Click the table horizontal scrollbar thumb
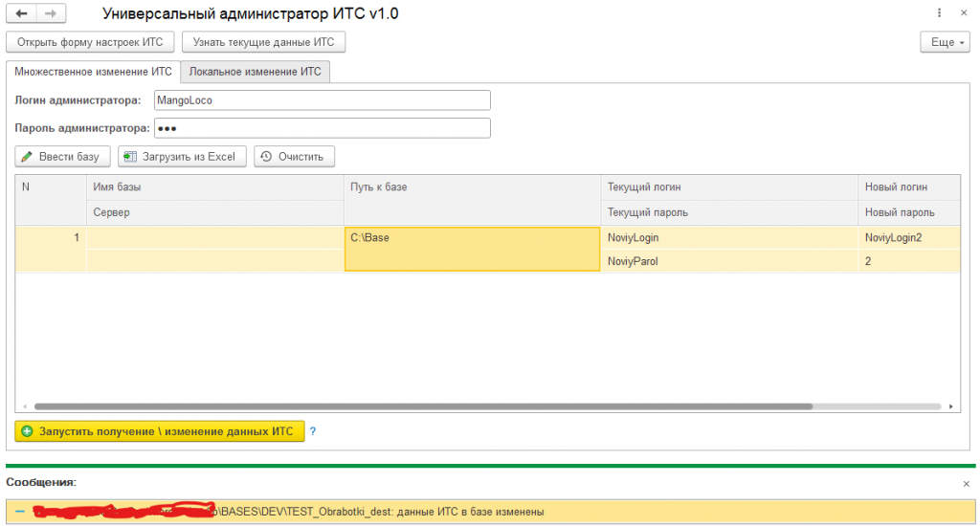The image size is (980, 526). [423, 406]
